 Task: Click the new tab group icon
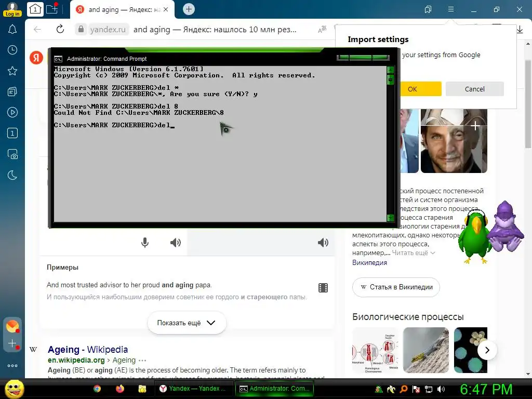pyautogui.click(x=52, y=9)
